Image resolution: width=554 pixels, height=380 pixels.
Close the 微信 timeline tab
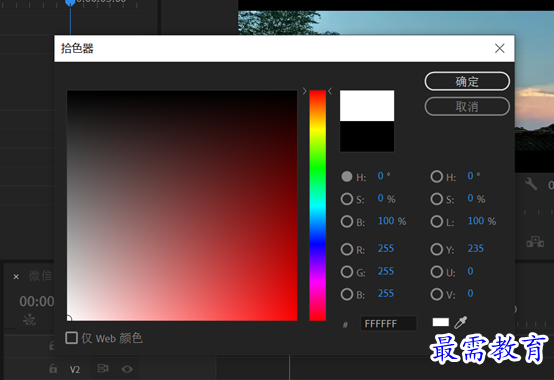coord(16,277)
